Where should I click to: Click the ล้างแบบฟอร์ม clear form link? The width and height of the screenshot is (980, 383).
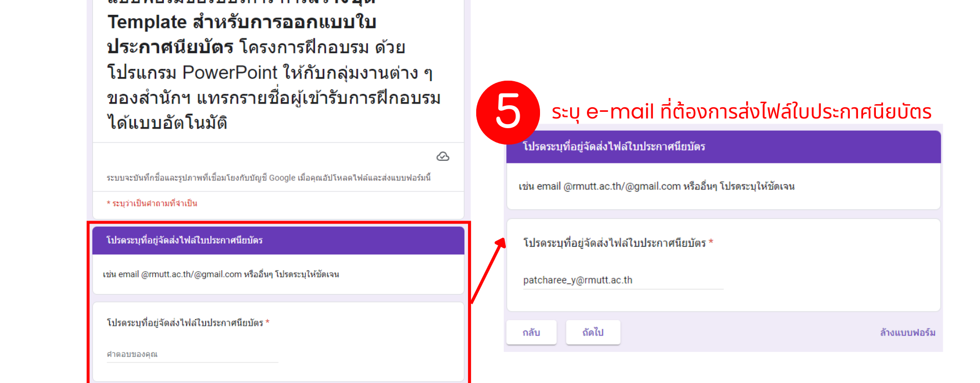click(x=908, y=332)
